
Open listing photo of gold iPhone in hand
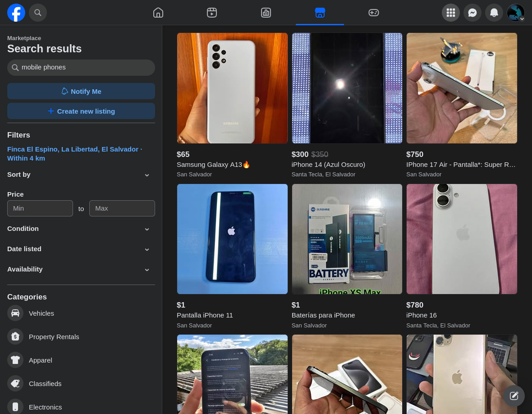(462, 374)
